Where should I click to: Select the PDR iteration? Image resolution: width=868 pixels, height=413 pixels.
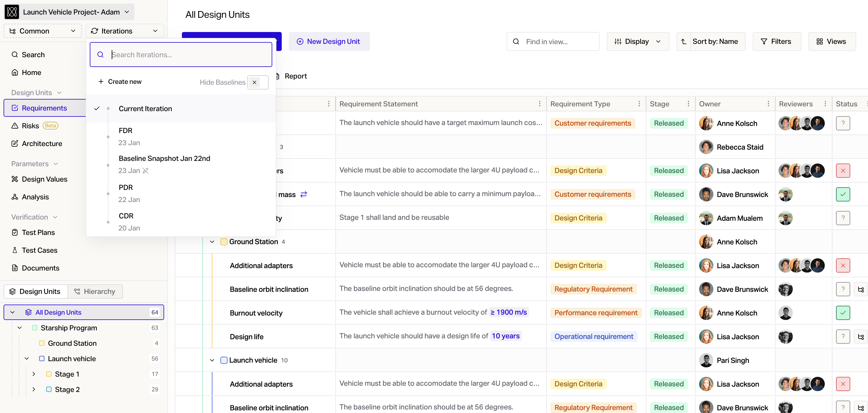coord(181,193)
